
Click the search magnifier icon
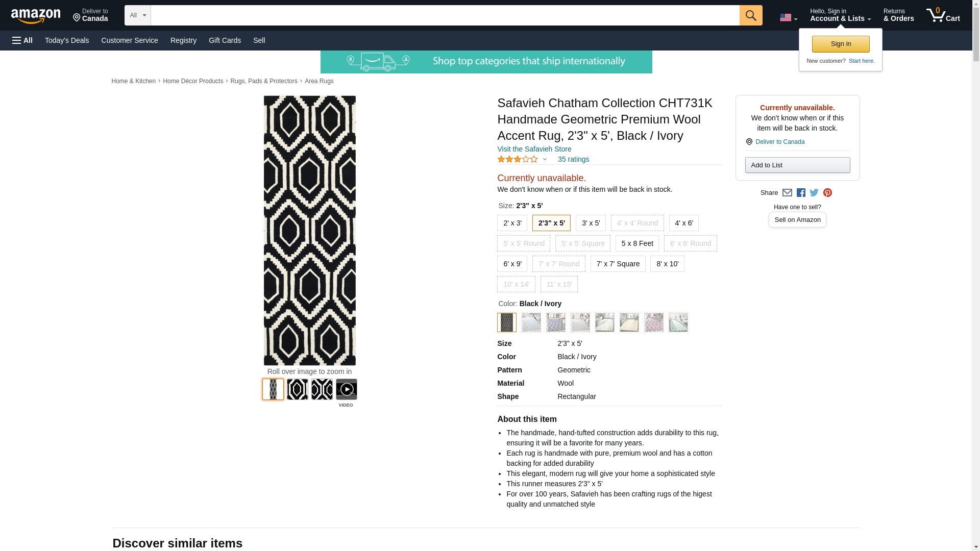[750, 15]
